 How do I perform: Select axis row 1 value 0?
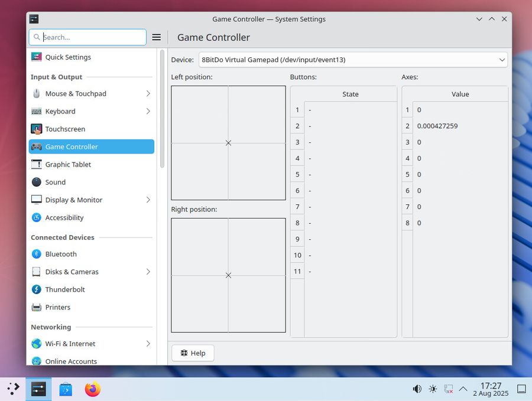click(x=460, y=110)
